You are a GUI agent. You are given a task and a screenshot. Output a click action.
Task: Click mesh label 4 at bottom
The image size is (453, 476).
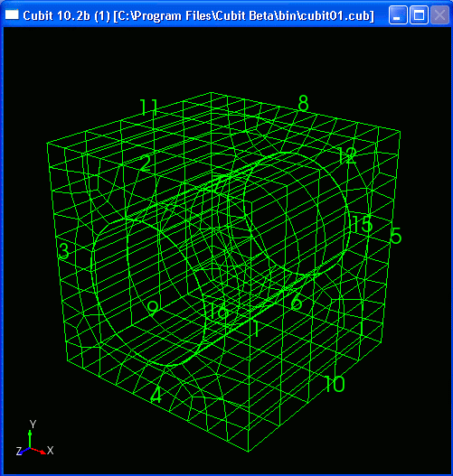coord(156,395)
